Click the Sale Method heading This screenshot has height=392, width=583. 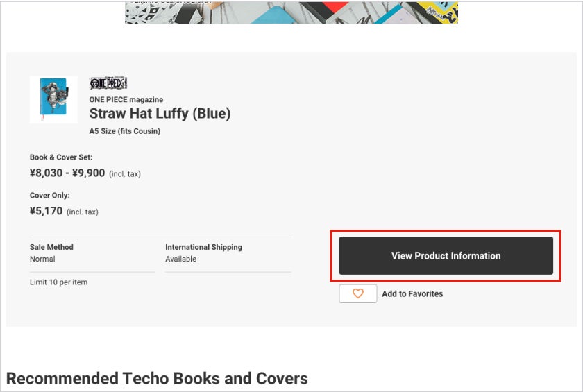51,247
